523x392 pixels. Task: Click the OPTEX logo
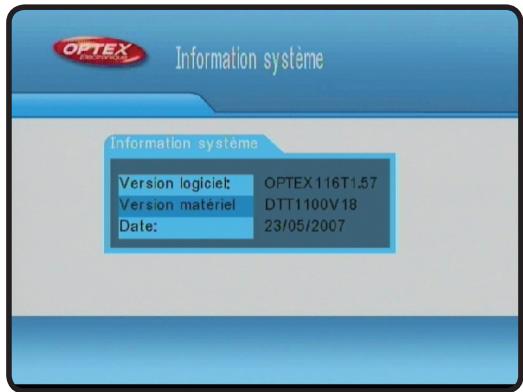coord(100,51)
